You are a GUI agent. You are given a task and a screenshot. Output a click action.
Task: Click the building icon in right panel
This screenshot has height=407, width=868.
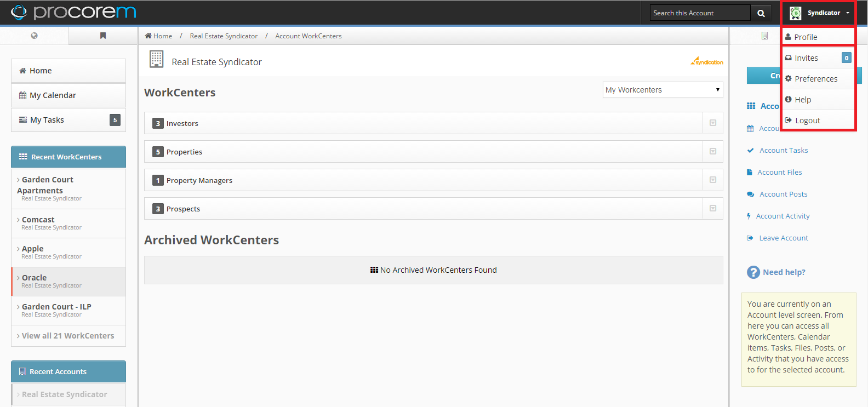coord(764,36)
